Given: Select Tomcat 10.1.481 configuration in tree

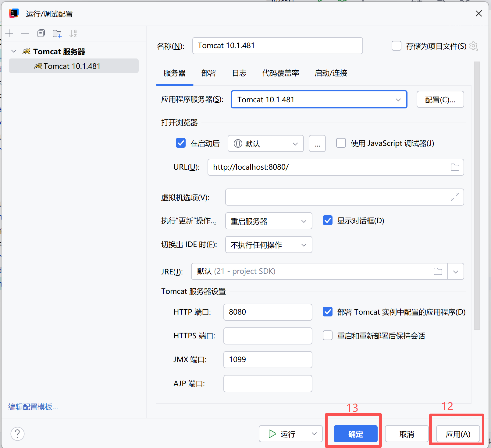Looking at the screenshot, I should (x=74, y=66).
